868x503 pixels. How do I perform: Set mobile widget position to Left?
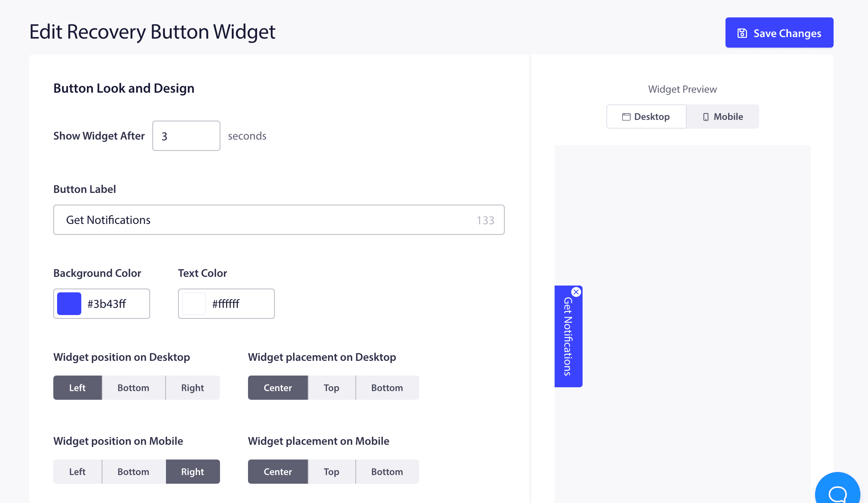[77, 472]
